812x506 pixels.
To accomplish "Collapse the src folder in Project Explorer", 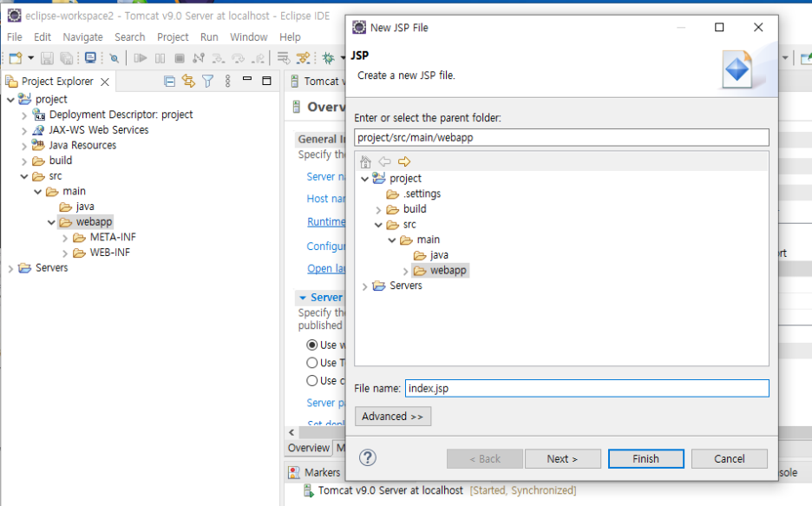I will coord(24,176).
